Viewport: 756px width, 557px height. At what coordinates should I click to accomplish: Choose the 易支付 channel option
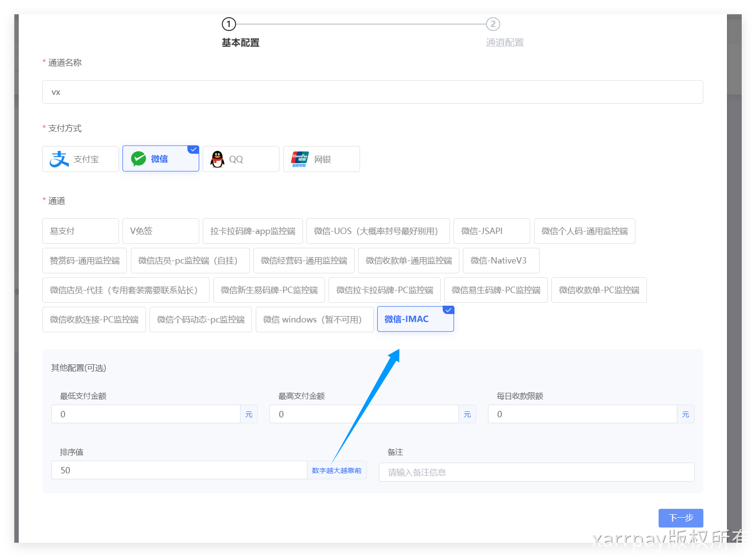80,231
